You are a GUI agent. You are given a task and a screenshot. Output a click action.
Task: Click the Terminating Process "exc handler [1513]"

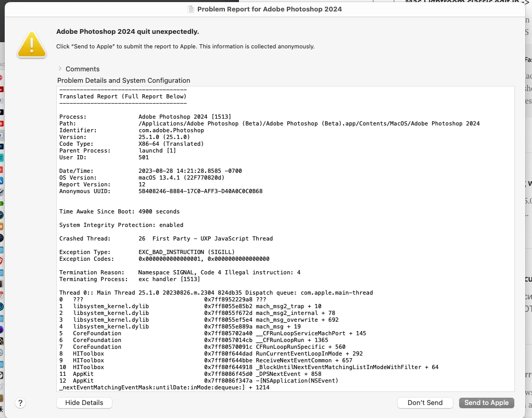(x=169, y=280)
